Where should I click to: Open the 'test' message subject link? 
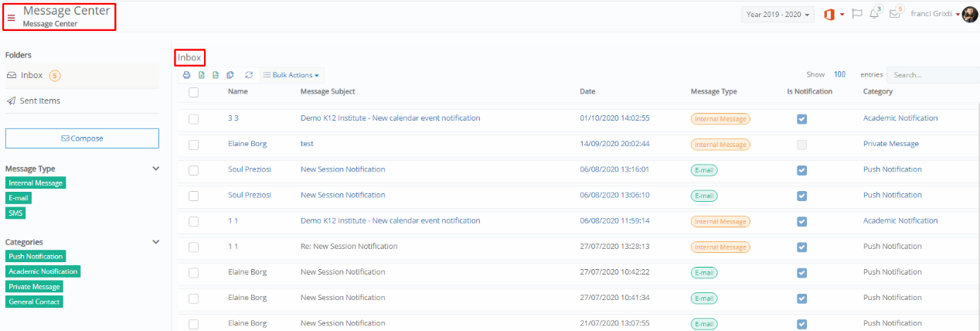307,144
